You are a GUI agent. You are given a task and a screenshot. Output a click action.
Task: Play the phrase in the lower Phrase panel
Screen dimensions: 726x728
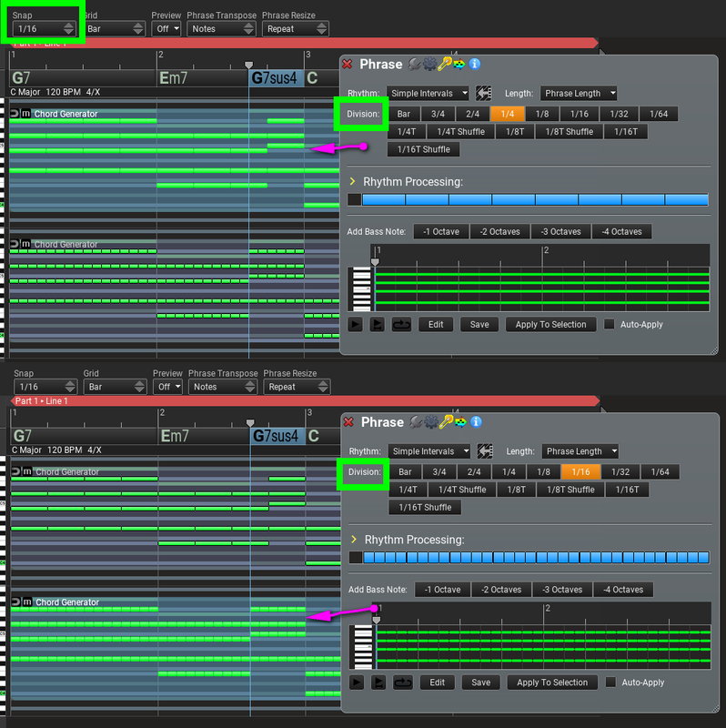click(x=357, y=682)
